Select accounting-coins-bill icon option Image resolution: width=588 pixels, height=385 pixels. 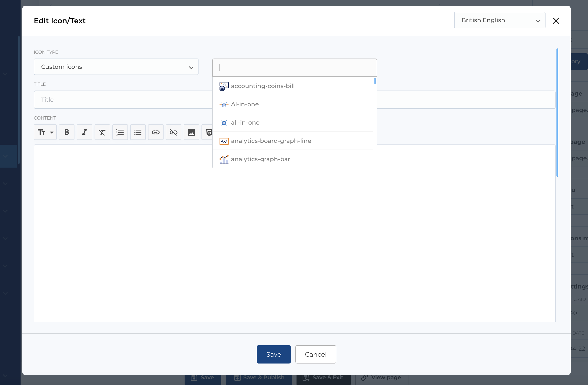click(x=263, y=86)
